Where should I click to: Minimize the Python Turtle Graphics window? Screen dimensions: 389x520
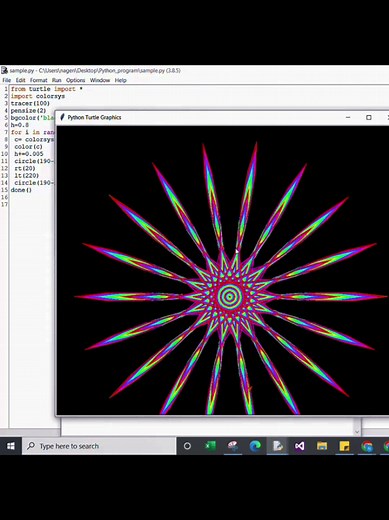click(348, 117)
